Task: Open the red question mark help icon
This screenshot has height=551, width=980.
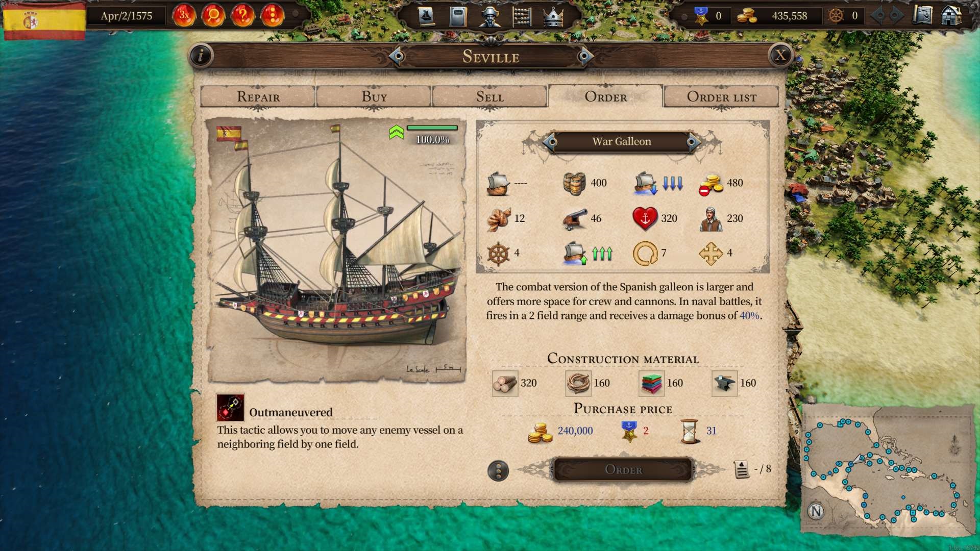Action: (x=243, y=15)
